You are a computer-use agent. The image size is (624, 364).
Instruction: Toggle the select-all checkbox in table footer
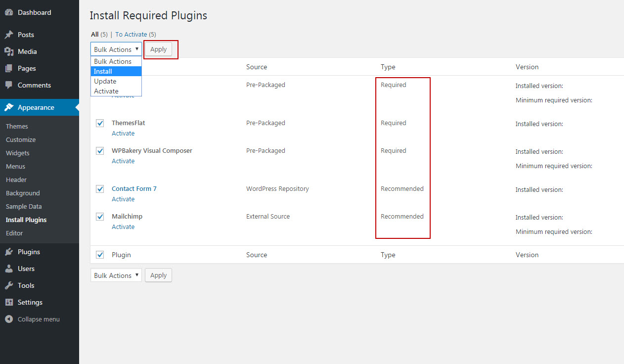pyautogui.click(x=100, y=255)
